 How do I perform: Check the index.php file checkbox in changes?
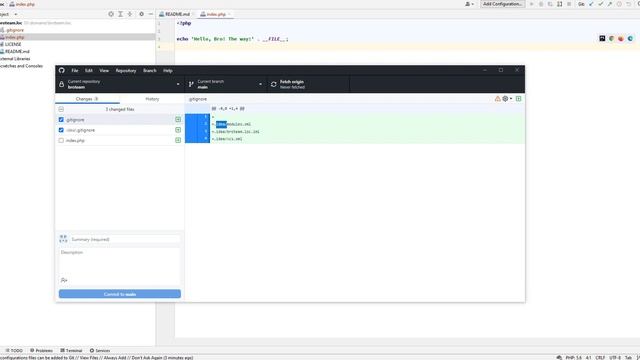[61, 140]
